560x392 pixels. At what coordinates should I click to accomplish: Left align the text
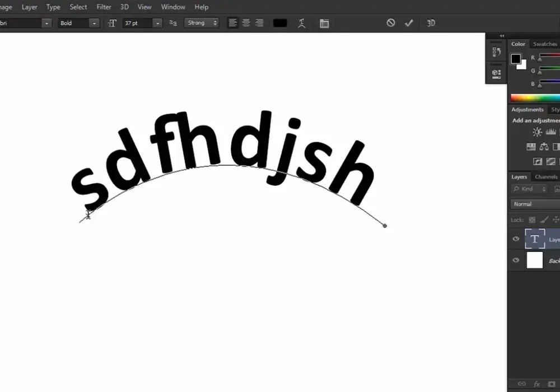click(x=232, y=23)
